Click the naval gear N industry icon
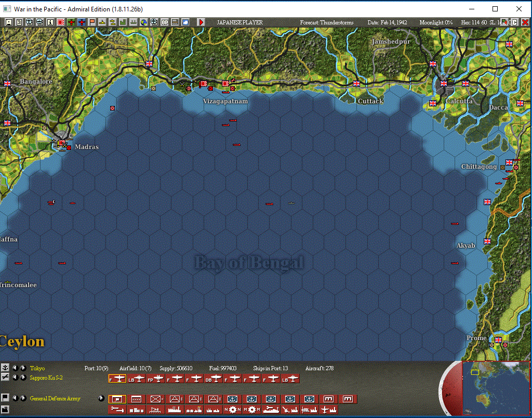Image resolution: width=532 pixels, height=418 pixels. click(232, 410)
